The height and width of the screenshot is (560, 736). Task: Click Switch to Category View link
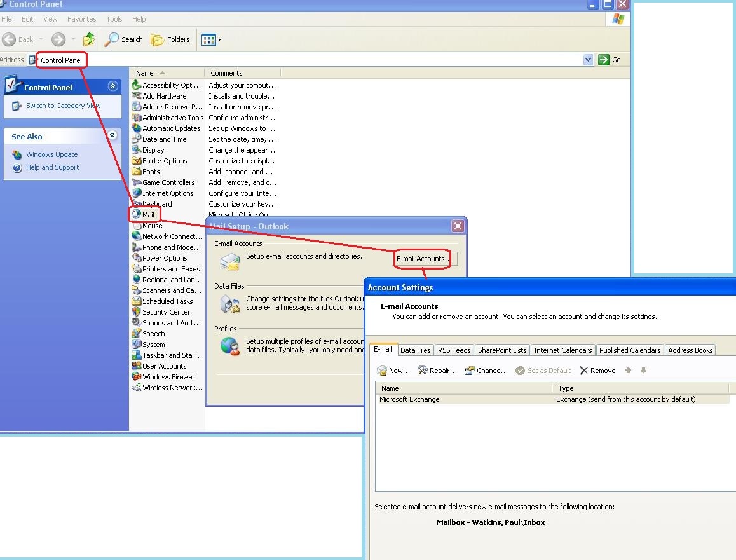tap(63, 106)
